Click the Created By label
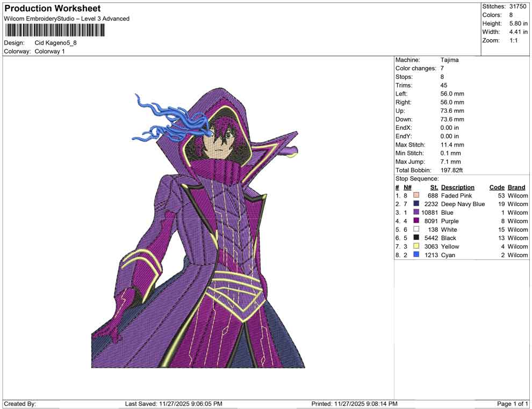This screenshot has width=532, height=409. coord(20,404)
